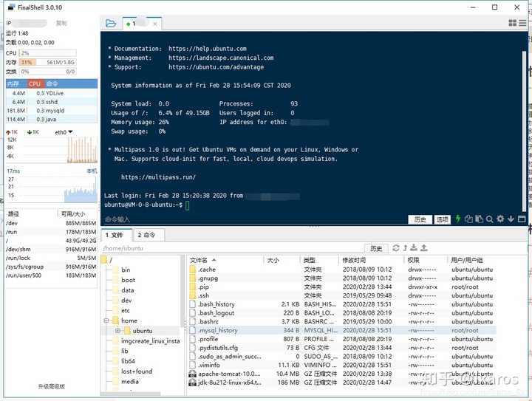Collapse the home folder in the tree
The image size is (532, 401).
point(106,321)
